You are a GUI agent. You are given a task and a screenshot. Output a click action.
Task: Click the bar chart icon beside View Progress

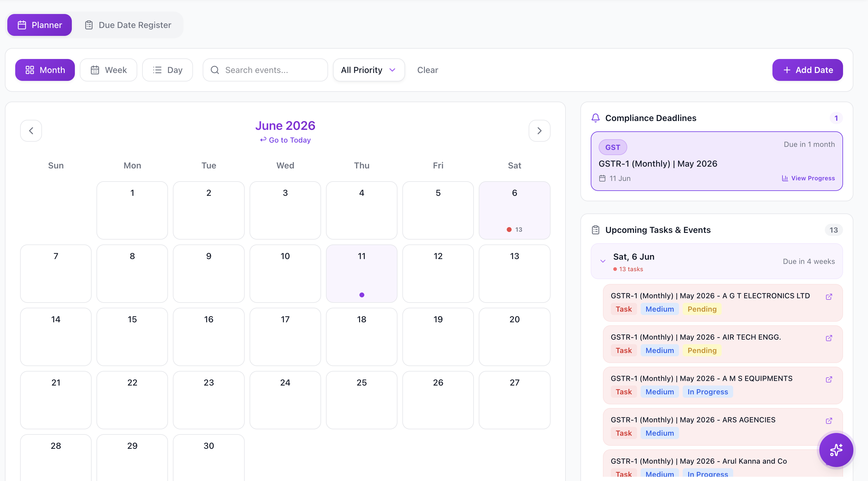785,178
